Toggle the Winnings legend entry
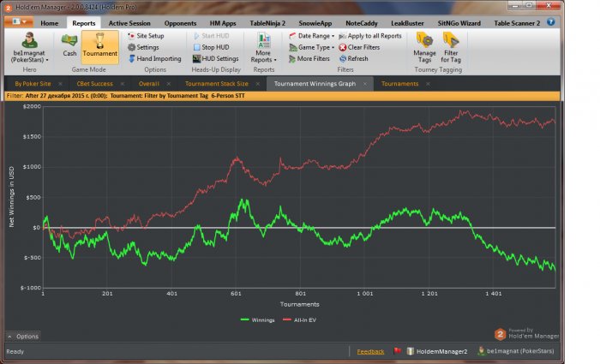This screenshot has width=600, height=364. tap(257, 320)
